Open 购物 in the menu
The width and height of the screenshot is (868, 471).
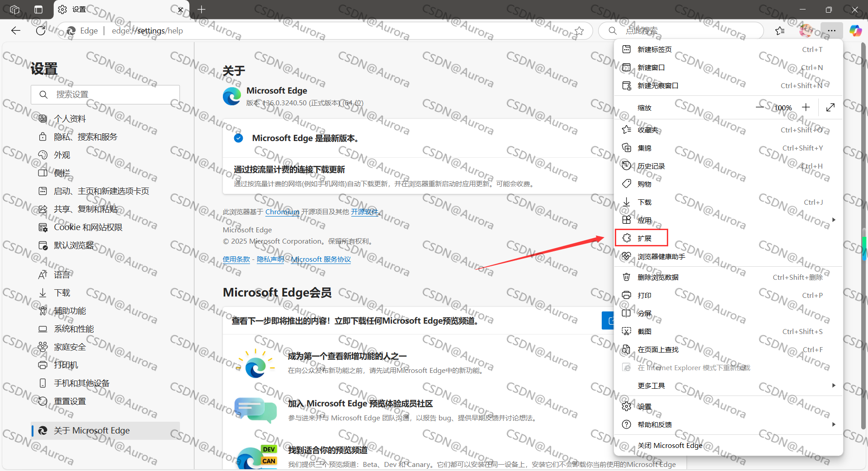(728, 184)
